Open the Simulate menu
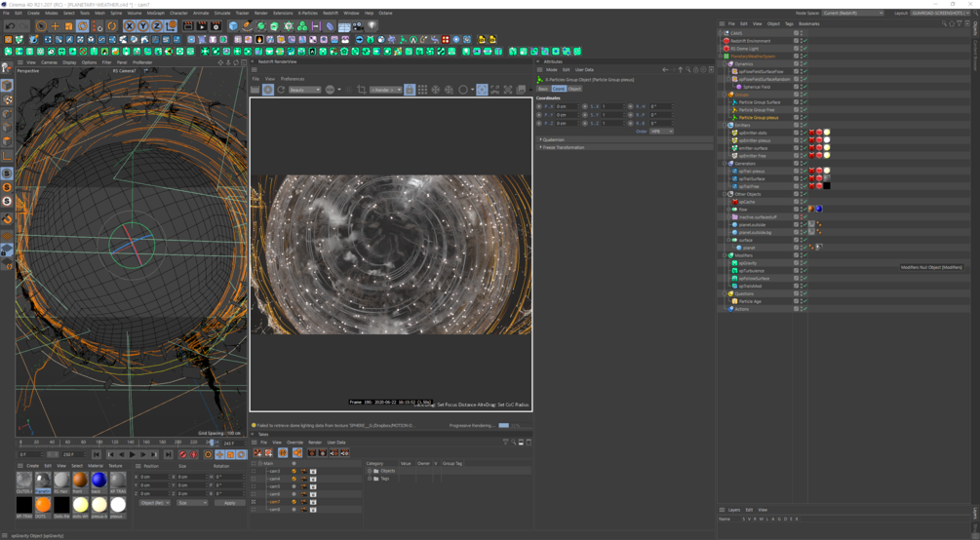 (222, 13)
